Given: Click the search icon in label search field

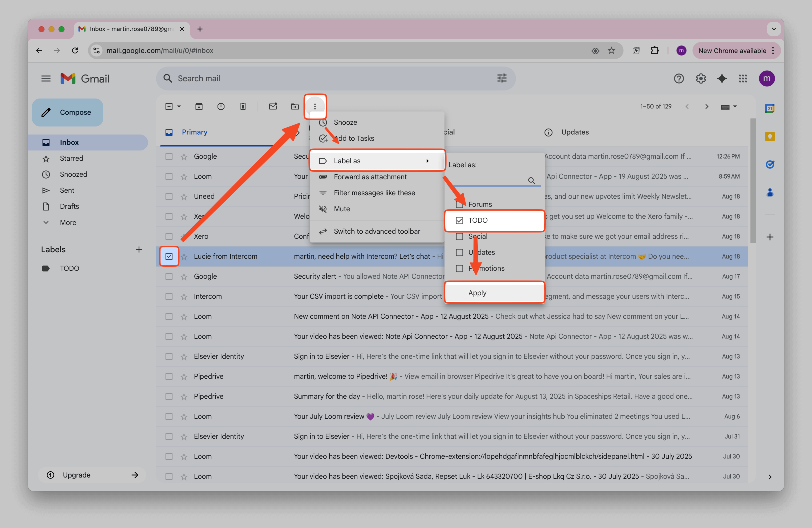Looking at the screenshot, I should tap(531, 180).
